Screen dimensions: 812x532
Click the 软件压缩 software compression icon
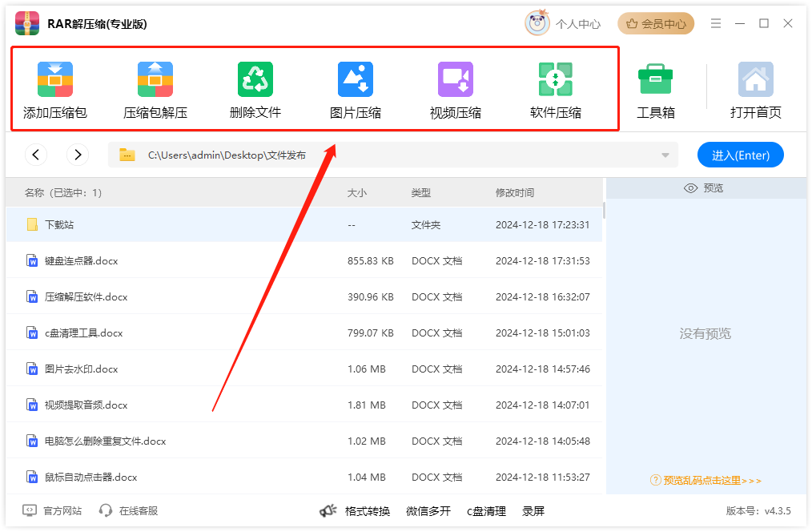555,80
